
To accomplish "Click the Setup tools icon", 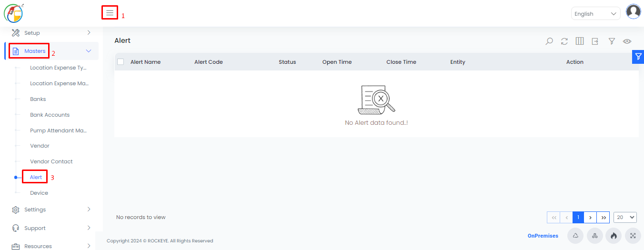I will 16,33.
